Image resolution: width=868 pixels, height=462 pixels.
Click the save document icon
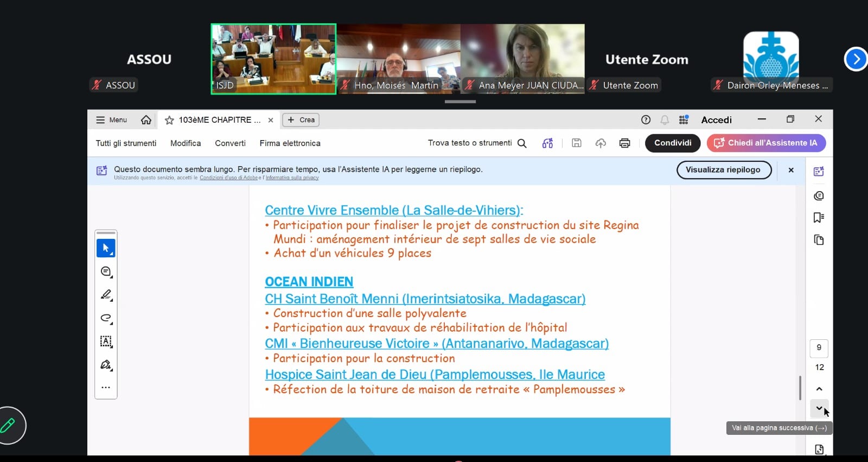coord(577,143)
